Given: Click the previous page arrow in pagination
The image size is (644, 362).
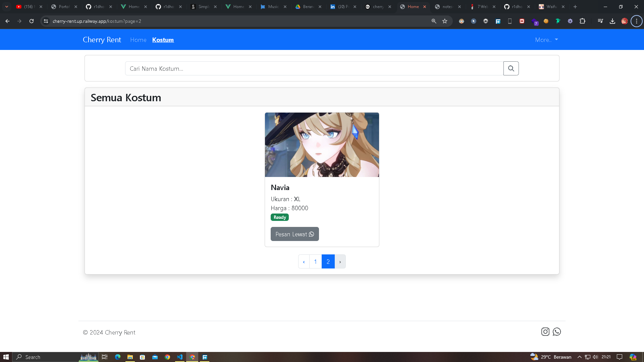Looking at the screenshot, I should [x=304, y=261].
